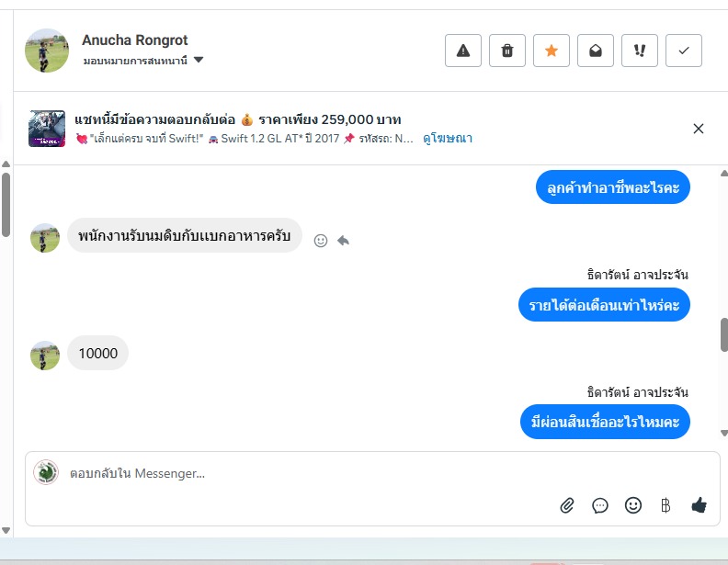The width and height of the screenshot is (728, 565).
Task: Click the left panel scrollbar thumb
Action: 6,205
